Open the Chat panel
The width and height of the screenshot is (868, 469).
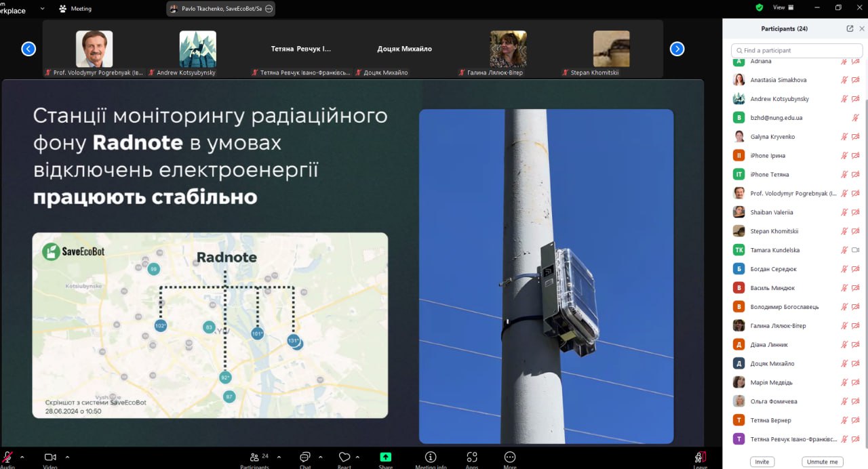tap(305, 457)
